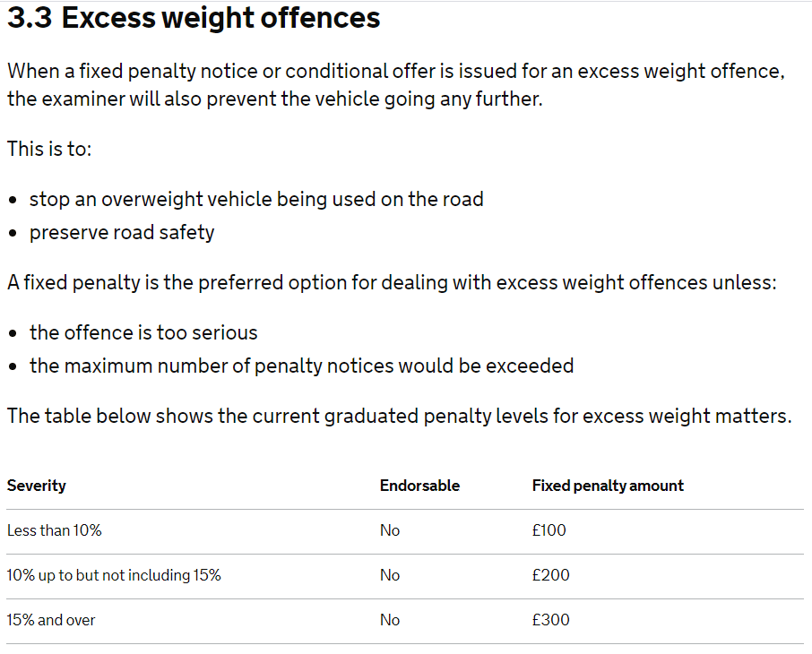Click the 'Fixed penalty amount' column header
The width and height of the screenshot is (812, 654).
[x=608, y=486]
